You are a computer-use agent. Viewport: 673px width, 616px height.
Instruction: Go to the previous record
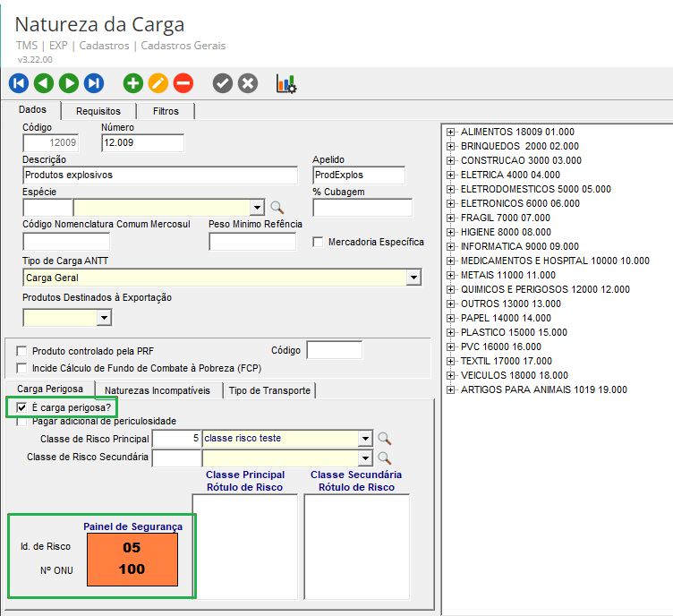pos(44,83)
